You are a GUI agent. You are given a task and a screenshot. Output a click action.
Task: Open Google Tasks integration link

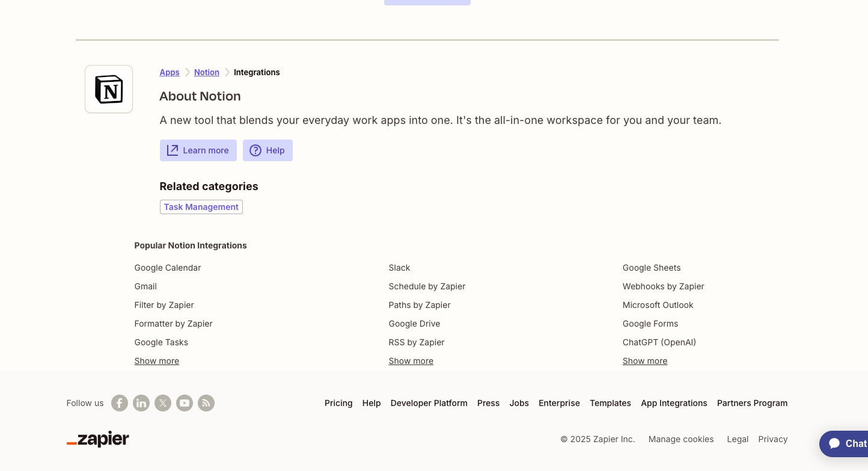161,342
